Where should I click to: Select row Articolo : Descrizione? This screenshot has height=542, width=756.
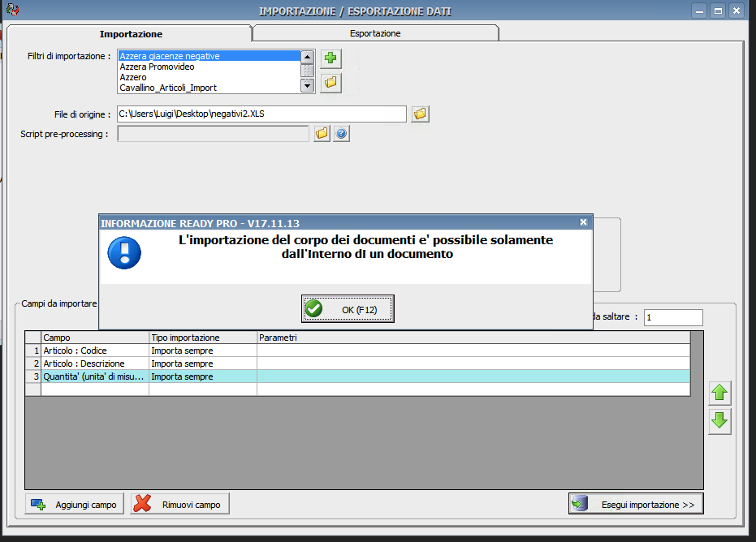(357, 363)
